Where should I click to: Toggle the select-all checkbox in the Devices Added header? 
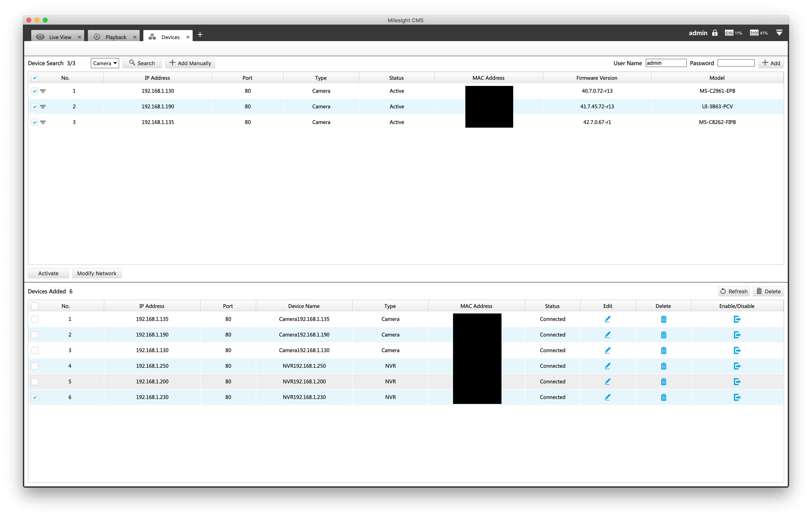pyautogui.click(x=35, y=306)
